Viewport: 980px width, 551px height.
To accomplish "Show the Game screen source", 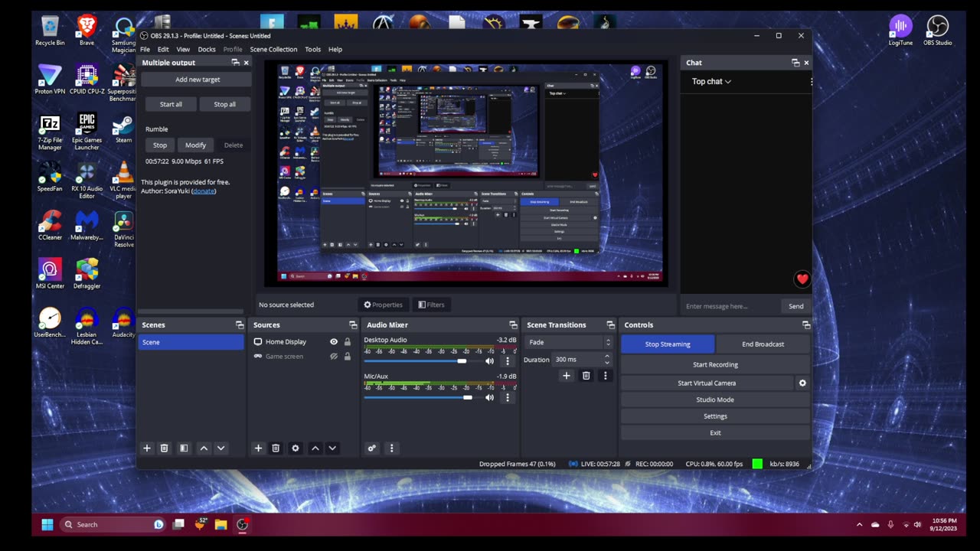I will pos(334,357).
